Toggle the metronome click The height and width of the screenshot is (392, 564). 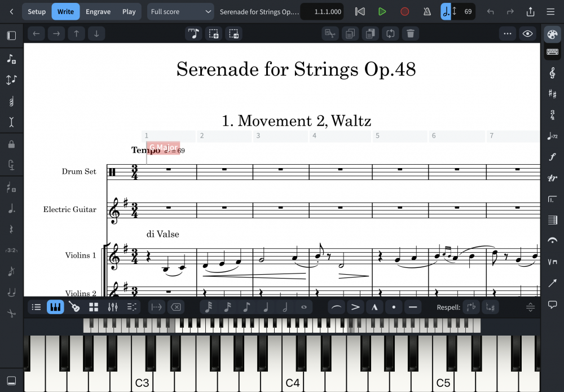pos(427,11)
